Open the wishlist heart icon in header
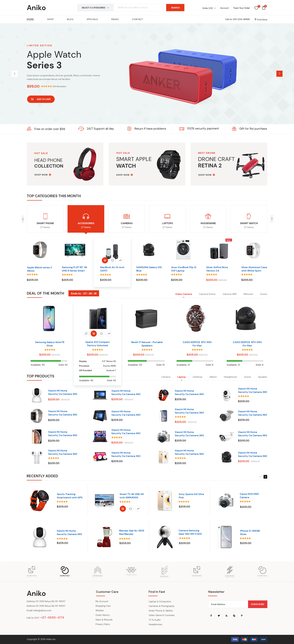294x644 pixels. (x=256, y=8)
